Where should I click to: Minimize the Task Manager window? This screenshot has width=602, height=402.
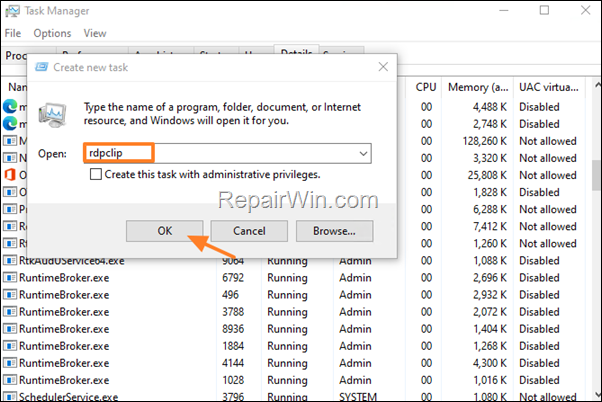coord(503,11)
